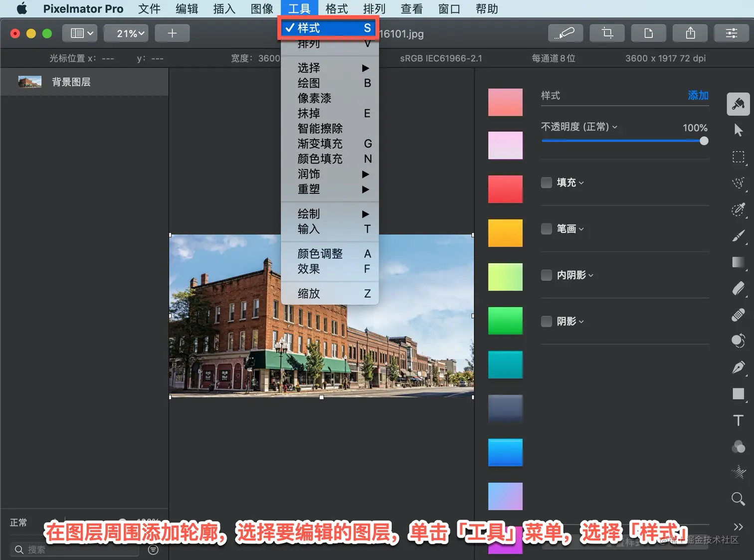This screenshot has width=754, height=560.
Task: Choose 样式 from the tools menu
Action: 330,28
